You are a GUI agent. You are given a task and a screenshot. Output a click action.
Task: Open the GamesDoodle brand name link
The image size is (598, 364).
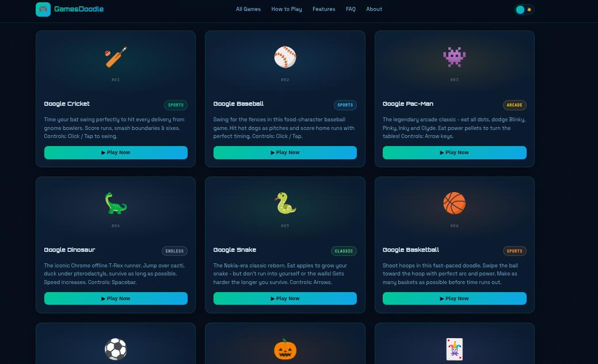(79, 9)
